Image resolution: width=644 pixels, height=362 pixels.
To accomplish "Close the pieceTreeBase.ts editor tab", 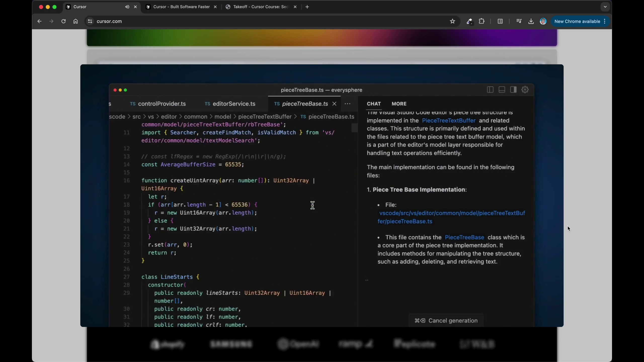I will (334, 104).
